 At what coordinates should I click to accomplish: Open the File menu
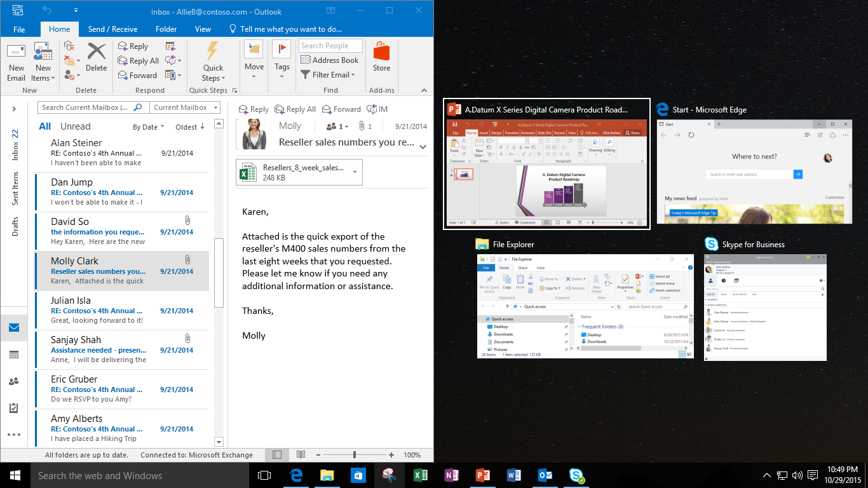(19, 29)
